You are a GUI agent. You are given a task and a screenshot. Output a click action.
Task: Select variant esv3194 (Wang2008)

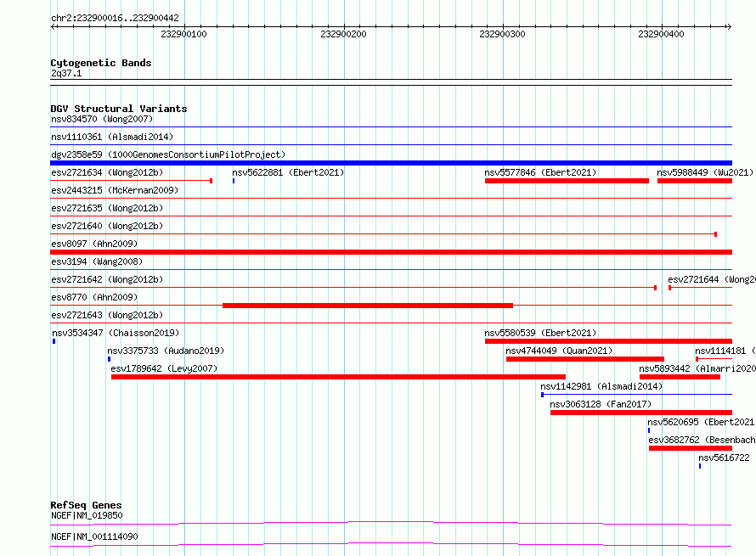97,261
